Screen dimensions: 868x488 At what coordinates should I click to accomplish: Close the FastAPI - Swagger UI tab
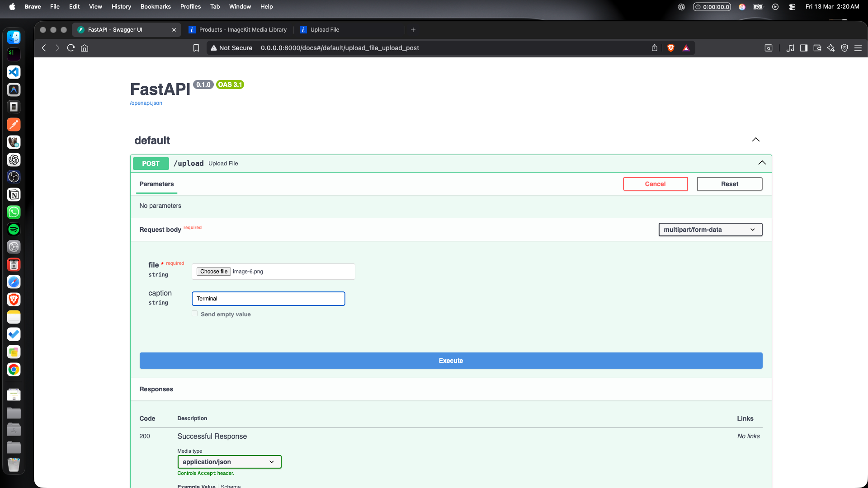(174, 30)
